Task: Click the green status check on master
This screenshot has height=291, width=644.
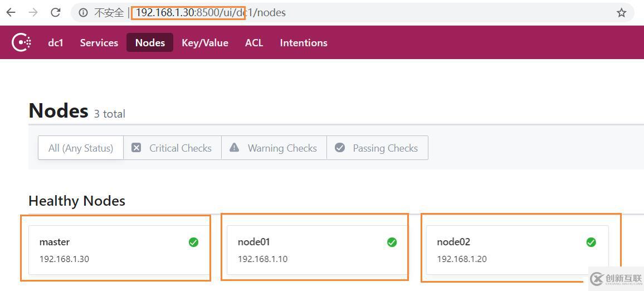Action: click(x=193, y=243)
